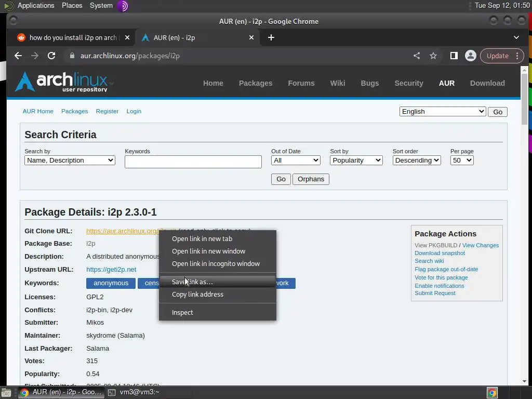The width and height of the screenshot is (532, 399).
Task: Click Go next to language selector
Action: tap(497, 112)
